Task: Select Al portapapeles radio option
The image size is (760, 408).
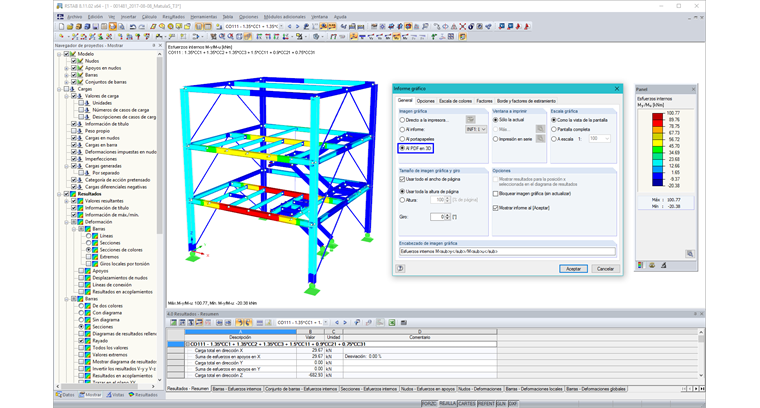Action: (402, 139)
